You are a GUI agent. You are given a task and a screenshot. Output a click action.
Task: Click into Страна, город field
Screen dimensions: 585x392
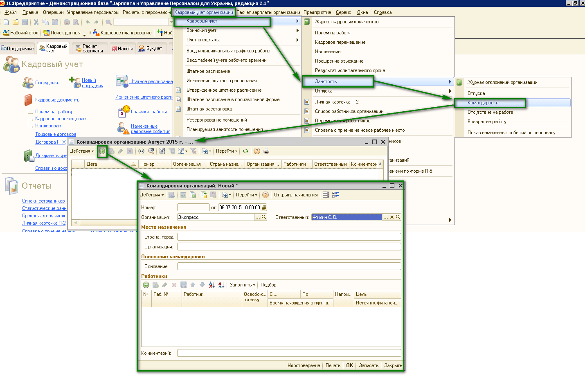289,237
